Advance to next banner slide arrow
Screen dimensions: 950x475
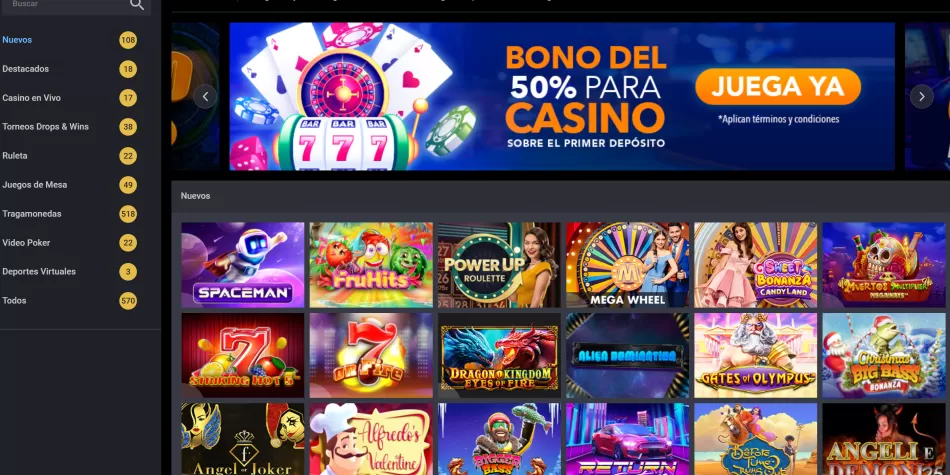coord(922,96)
